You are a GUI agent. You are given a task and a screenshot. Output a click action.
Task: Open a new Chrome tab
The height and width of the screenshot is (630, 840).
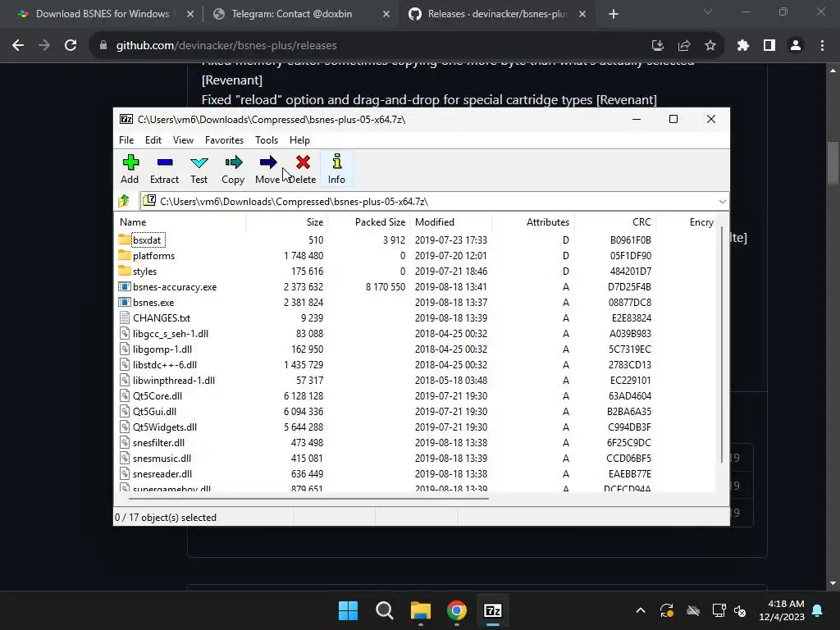[x=614, y=15]
